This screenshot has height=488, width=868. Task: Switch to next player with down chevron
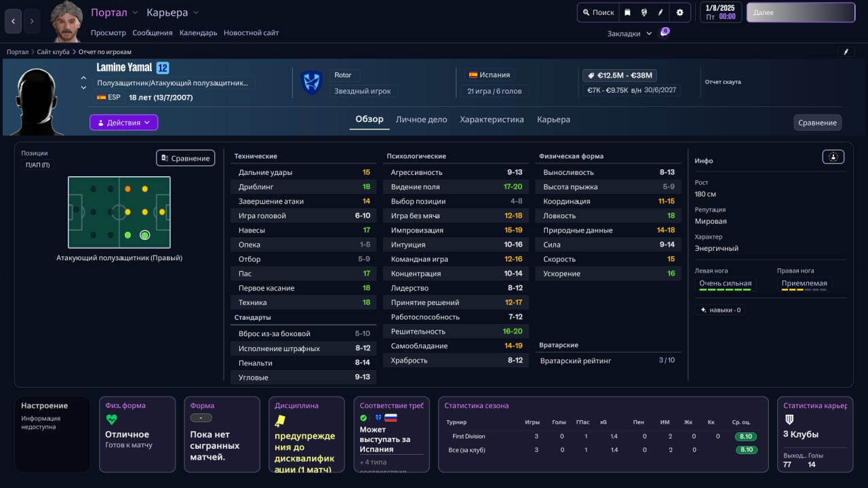point(83,88)
